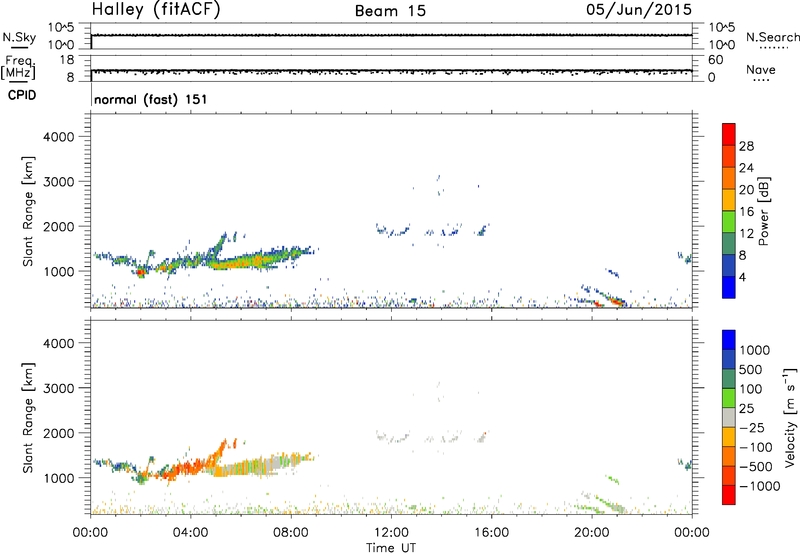Viewport: 800px width, 554px height.
Task: Click the '4000' tick of the power panel
Action: (58, 137)
